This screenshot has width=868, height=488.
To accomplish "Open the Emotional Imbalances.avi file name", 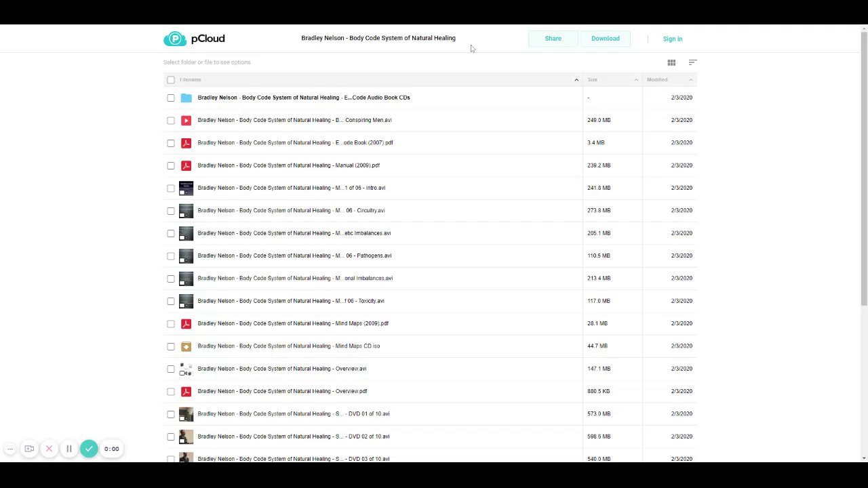I will tap(295, 279).
